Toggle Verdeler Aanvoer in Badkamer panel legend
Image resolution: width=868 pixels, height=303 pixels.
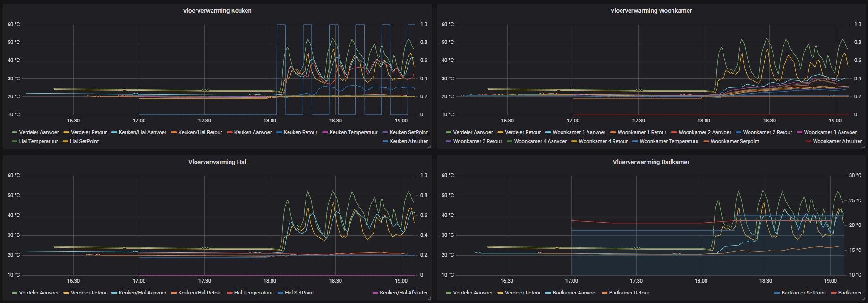point(473,293)
